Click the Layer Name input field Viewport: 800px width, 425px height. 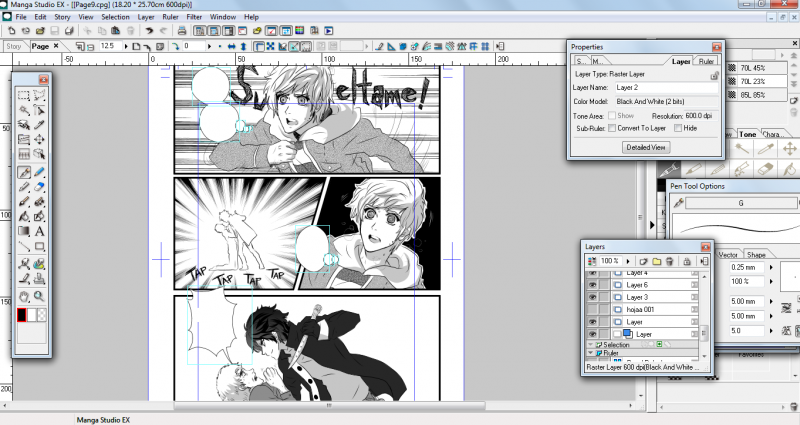pyautogui.click(x=665, y=87)
